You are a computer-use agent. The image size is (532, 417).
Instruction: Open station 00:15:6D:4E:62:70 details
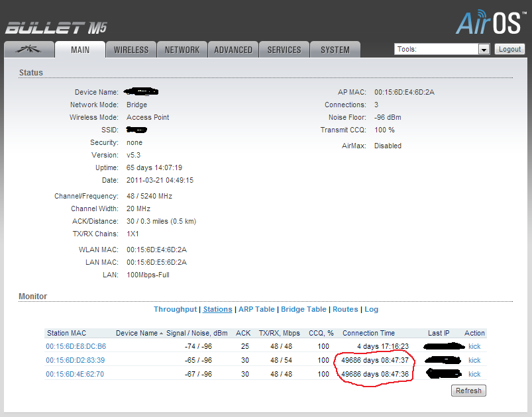(75, 374)
